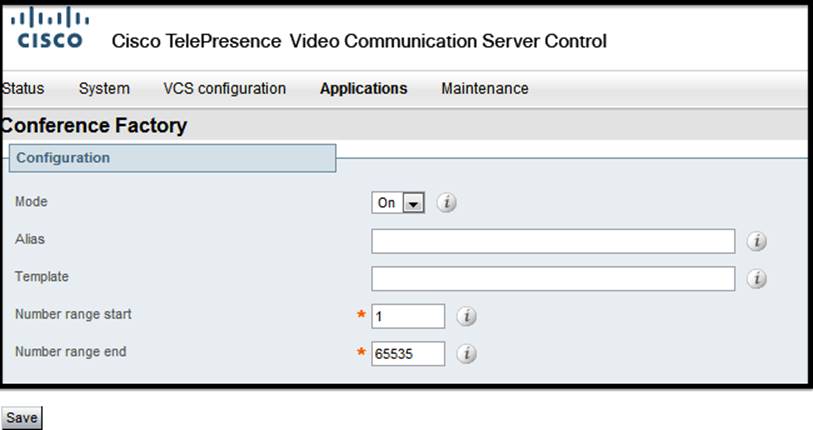813x430 pixels.
Task: Click the Cisco logo
Action: [x=54, y=30]
